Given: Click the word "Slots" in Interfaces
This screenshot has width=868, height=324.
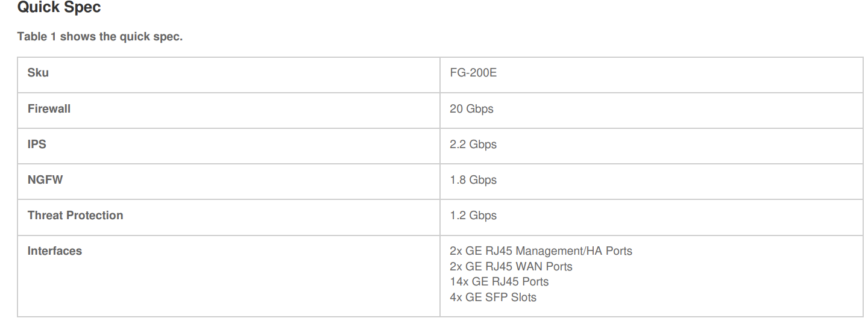Looking at the screenshot, I should [x=523, y=297].
